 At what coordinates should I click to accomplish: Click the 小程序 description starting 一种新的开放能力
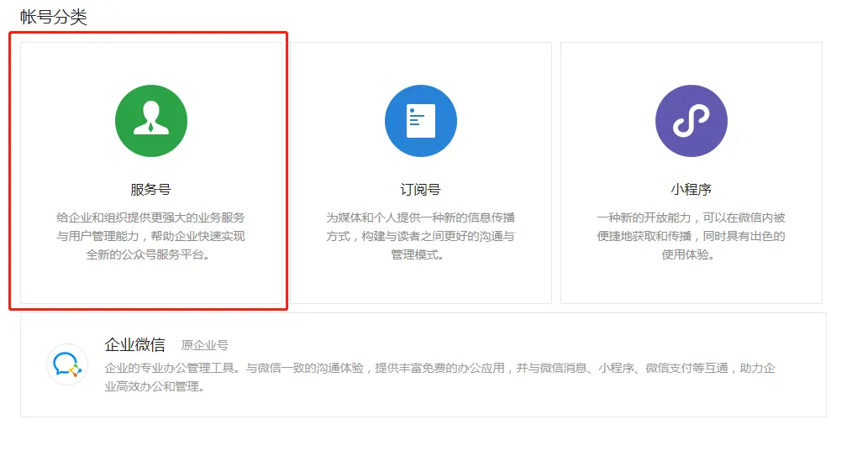coord(691,236)
